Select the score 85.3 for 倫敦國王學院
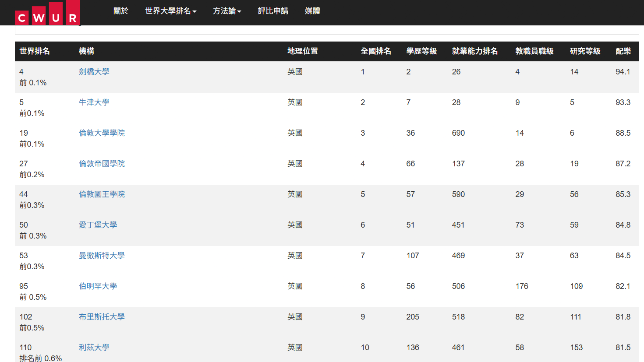 (x=623, y=194)
